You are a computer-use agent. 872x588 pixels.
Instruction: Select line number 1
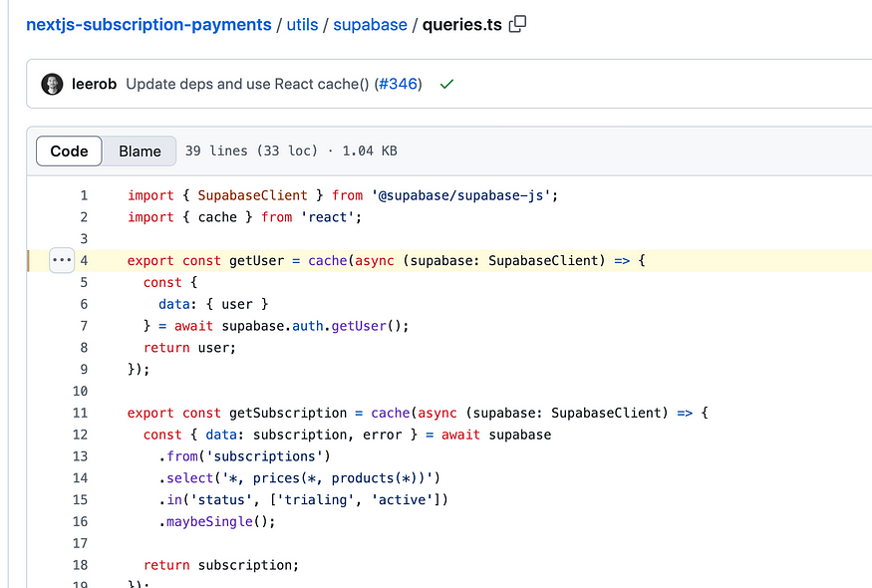click(84, 195)
